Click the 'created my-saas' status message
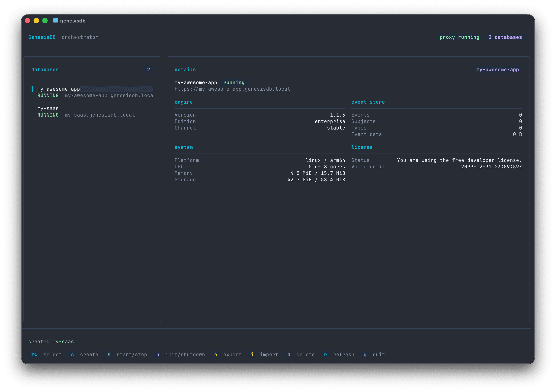 (x=51, y=342)
